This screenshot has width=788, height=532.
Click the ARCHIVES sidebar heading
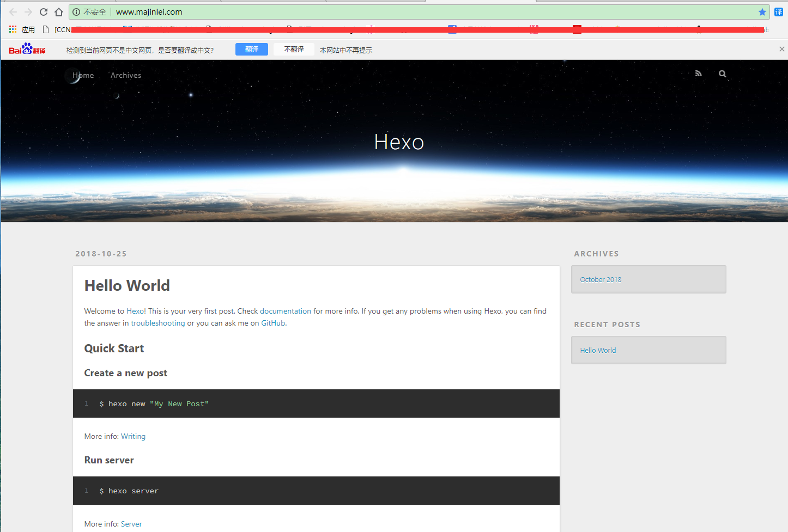(596, 254)
